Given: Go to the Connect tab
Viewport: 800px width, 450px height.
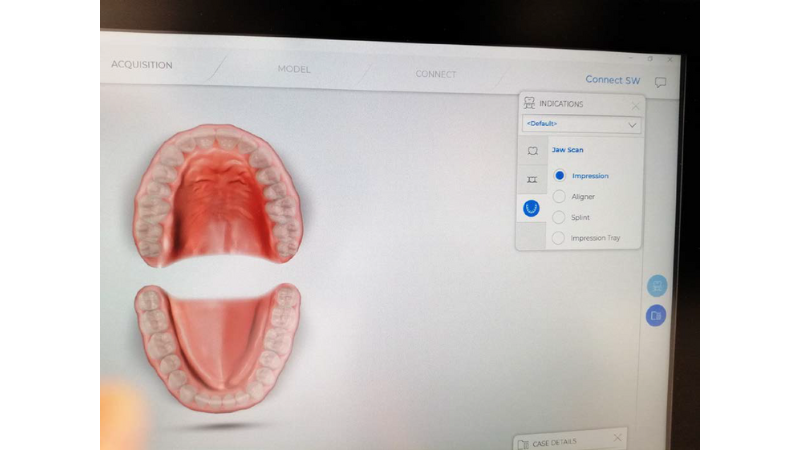Looking at the screenshot, I should 436,74.
